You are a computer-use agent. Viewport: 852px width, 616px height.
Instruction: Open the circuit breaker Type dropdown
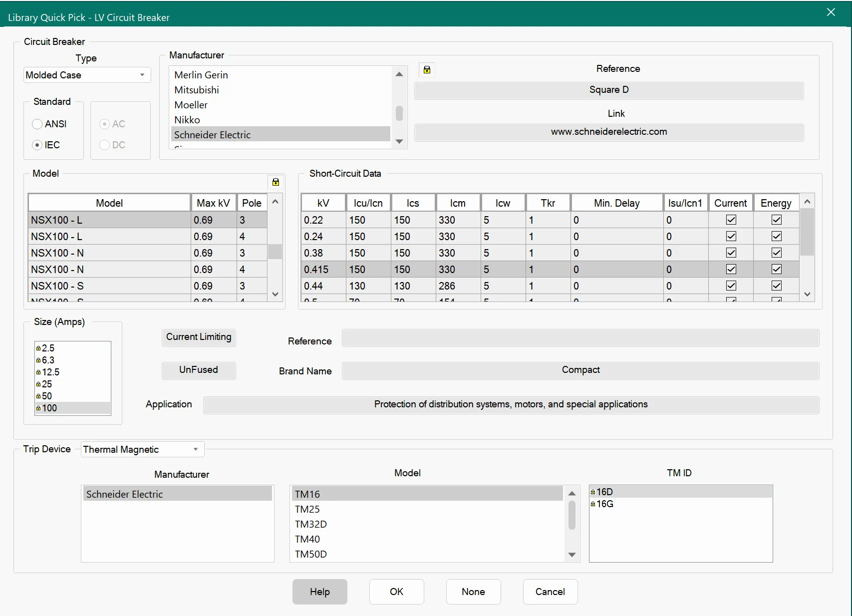point(87,75)
